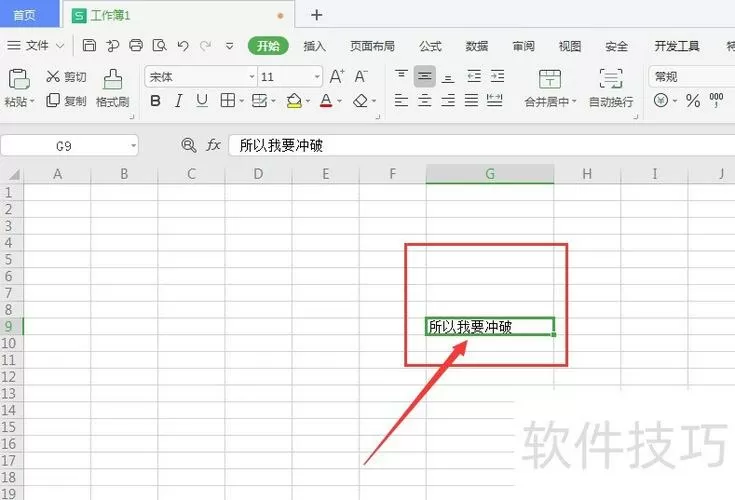
Task: Open the font name dropdown 宋体
Action: [252, 76]
